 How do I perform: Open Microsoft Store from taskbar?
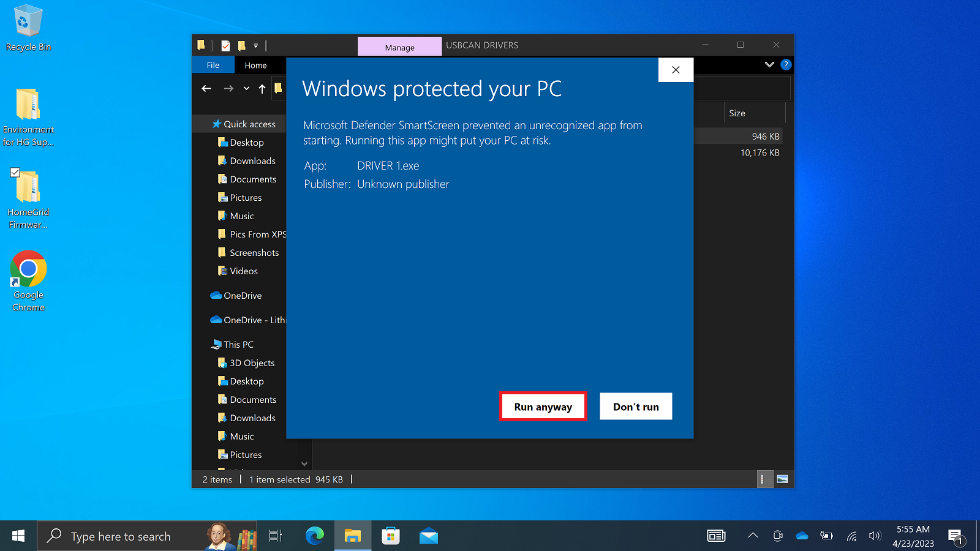[x=391, y=536]
